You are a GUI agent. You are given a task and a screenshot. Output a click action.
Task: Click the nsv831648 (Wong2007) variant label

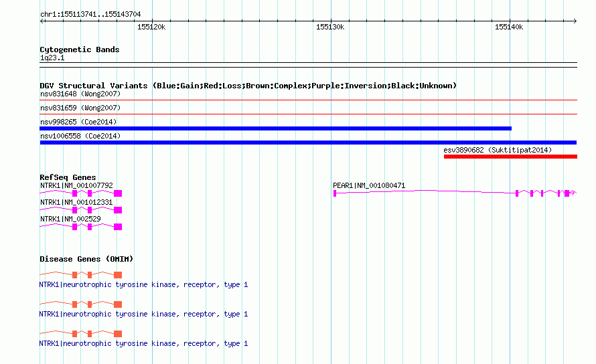[x=80, y=94]
